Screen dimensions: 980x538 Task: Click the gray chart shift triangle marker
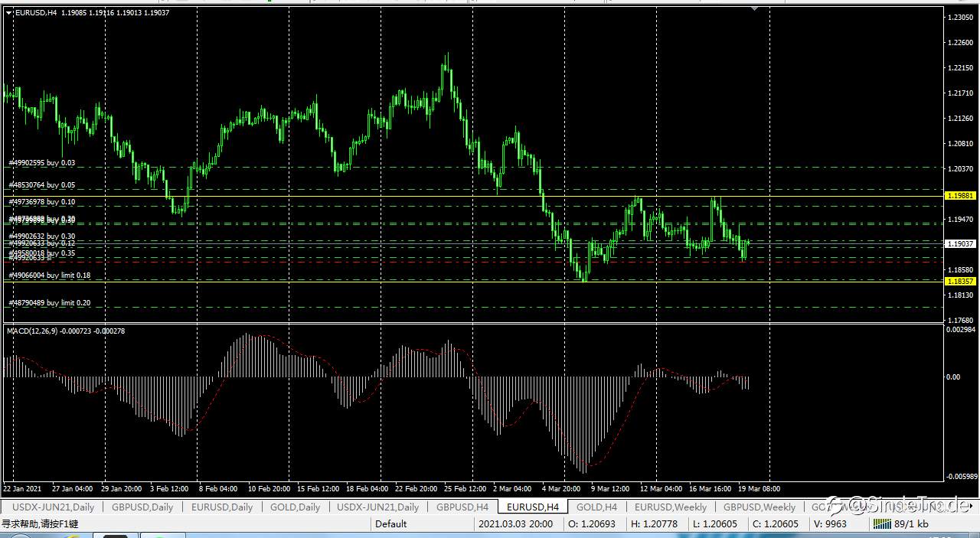(x=755, y=9)
